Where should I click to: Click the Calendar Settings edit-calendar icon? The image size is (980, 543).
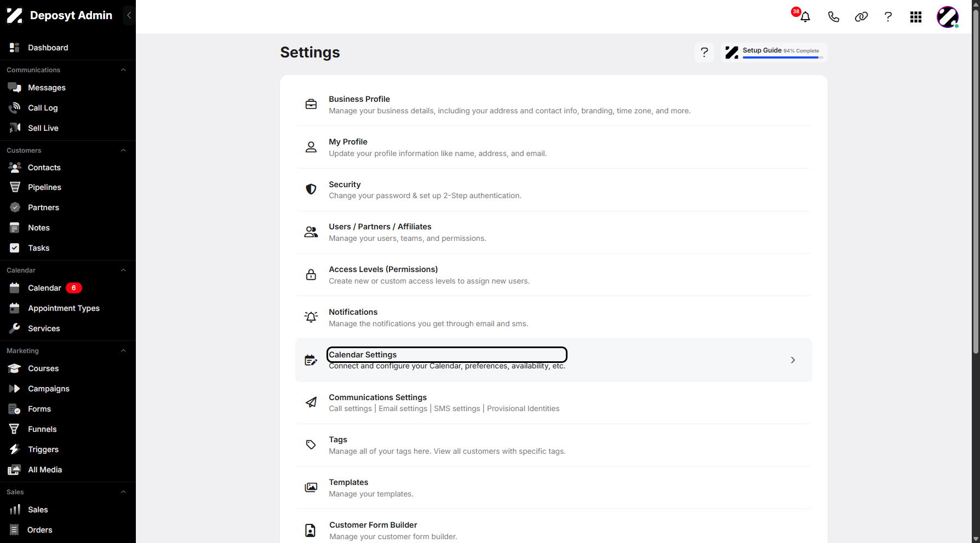(311, 360)
